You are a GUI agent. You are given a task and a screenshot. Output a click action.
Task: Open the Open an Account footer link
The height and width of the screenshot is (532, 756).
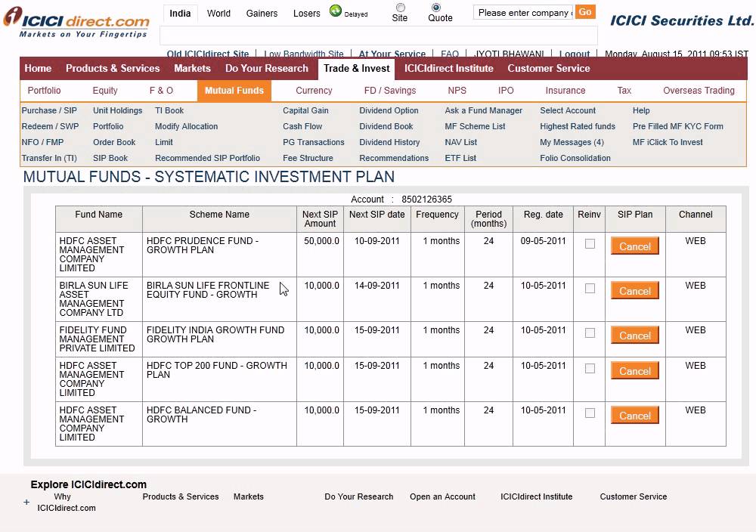(x=442, y=496)
